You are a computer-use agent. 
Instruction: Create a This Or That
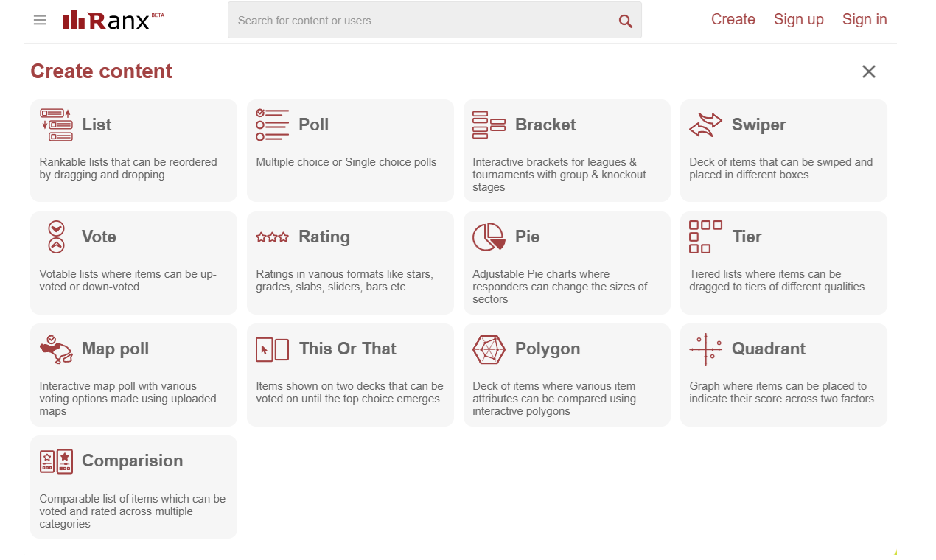349,374
